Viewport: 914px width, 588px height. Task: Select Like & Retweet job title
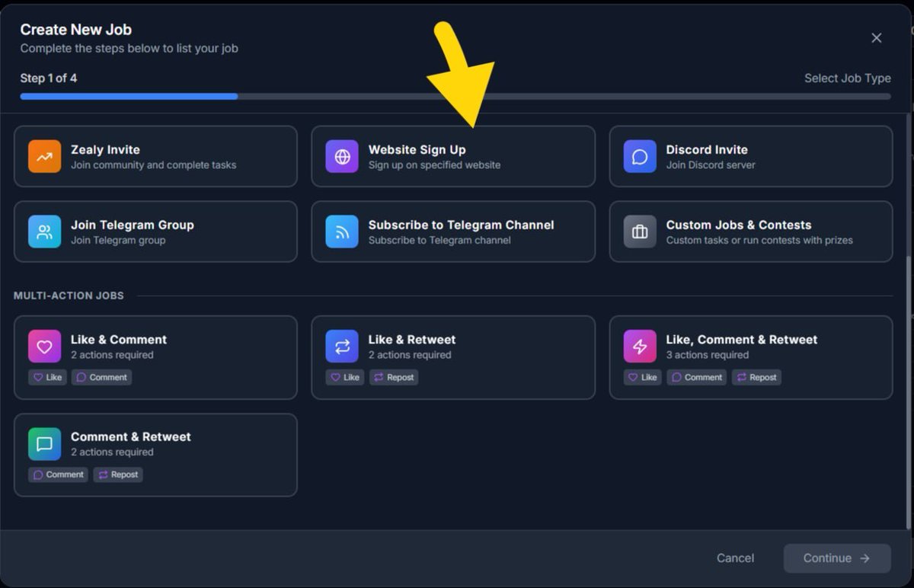[x=412, y=340]
